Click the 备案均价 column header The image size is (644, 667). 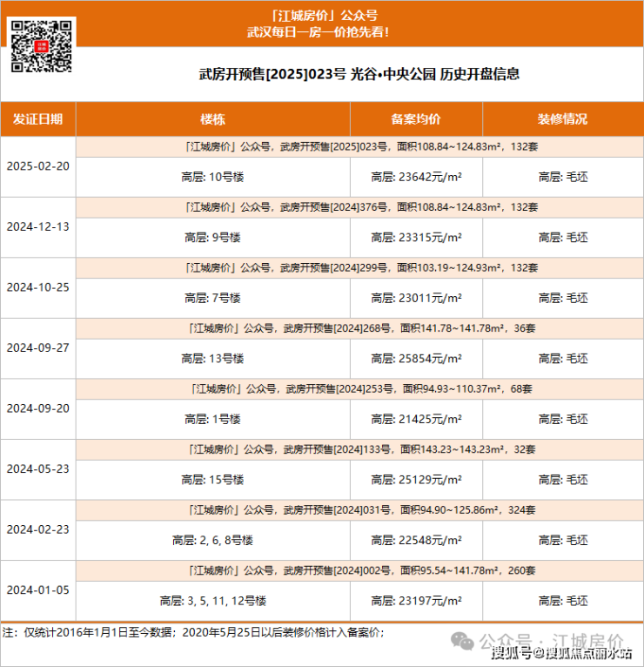(x=416, y=118)
